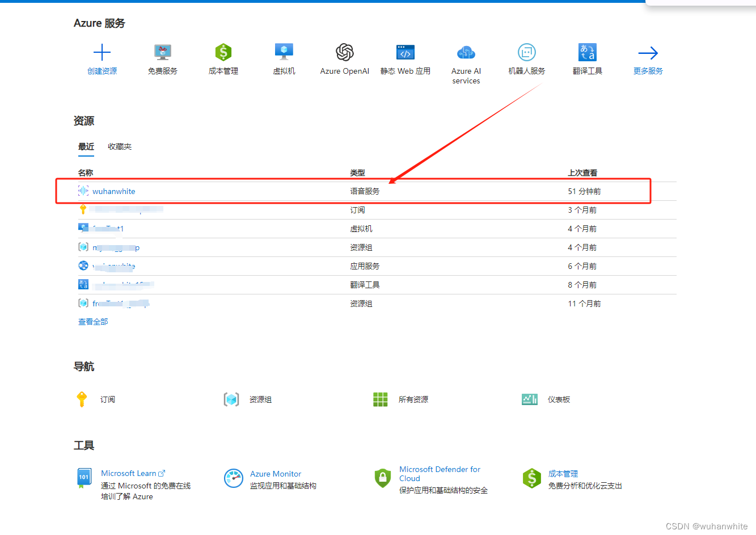The image size is (756, 535).
Task: Click the 3 个月前 cell
Action: (x=582, y=210)
